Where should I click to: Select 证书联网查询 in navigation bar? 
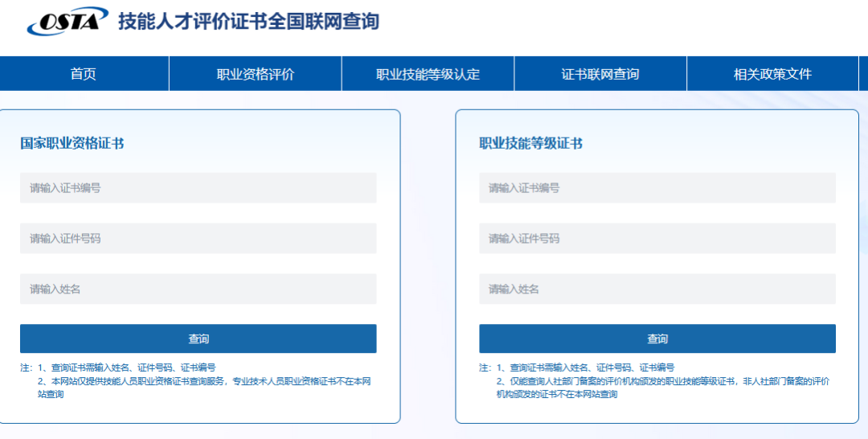point(600,74)
